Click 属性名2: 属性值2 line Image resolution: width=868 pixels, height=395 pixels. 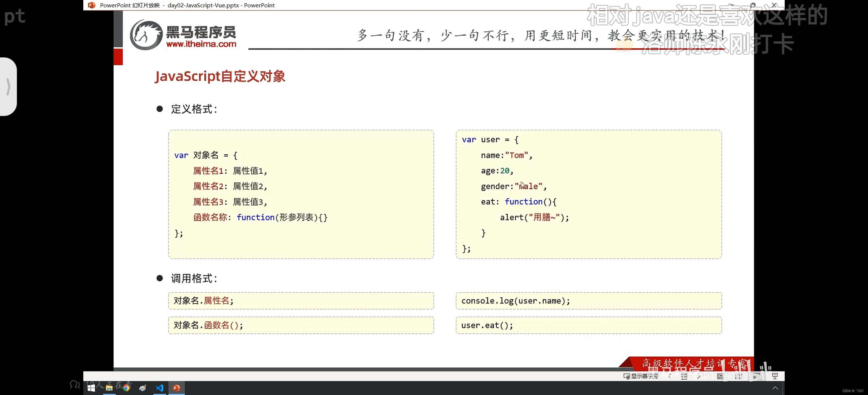pos(230,186)
